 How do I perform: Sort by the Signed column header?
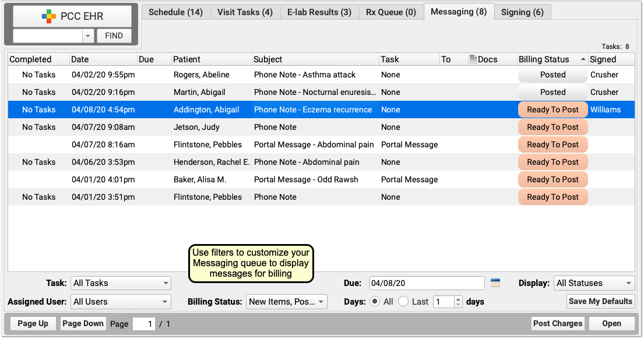tap(611, 59)
